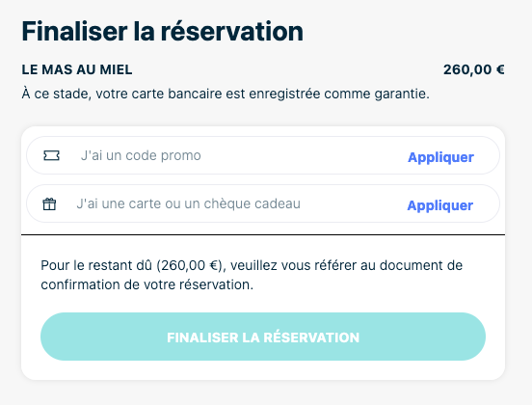Click the "Pour le restant dû" paragraph

pos(252,275)
